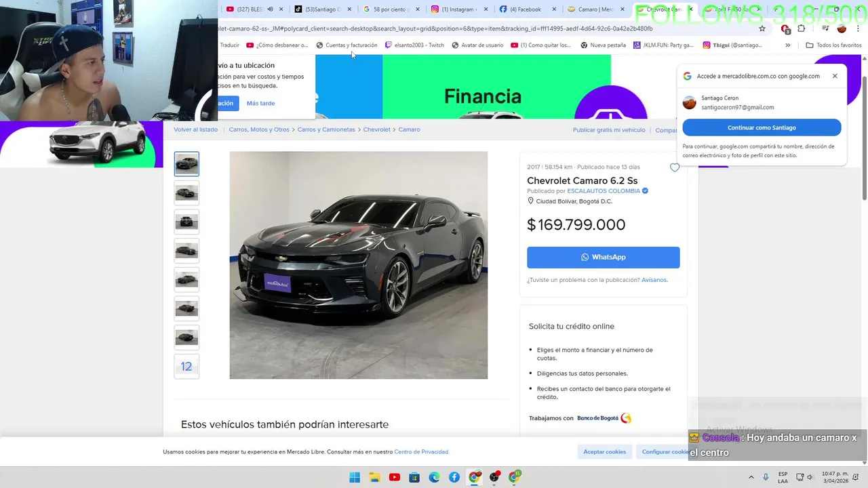Screen dimensions: 868x488
Task: Click Continuar como Santiago button
Action: pos(762,127)
